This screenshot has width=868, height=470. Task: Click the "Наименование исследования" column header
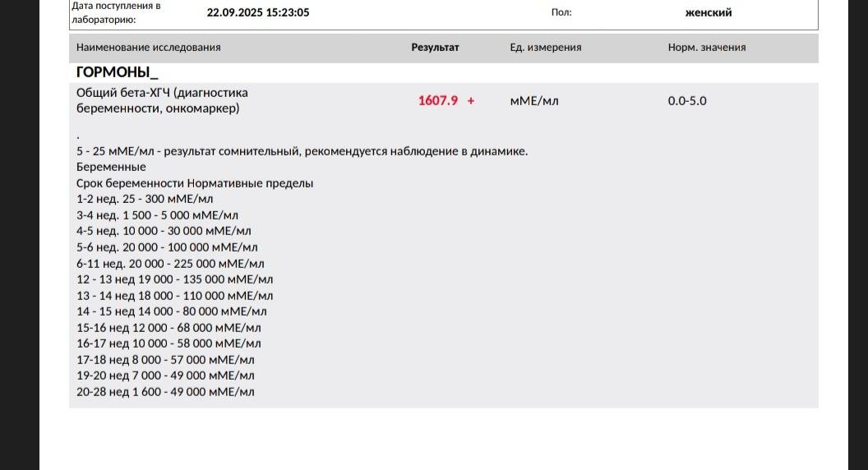(x=148, y=48)
